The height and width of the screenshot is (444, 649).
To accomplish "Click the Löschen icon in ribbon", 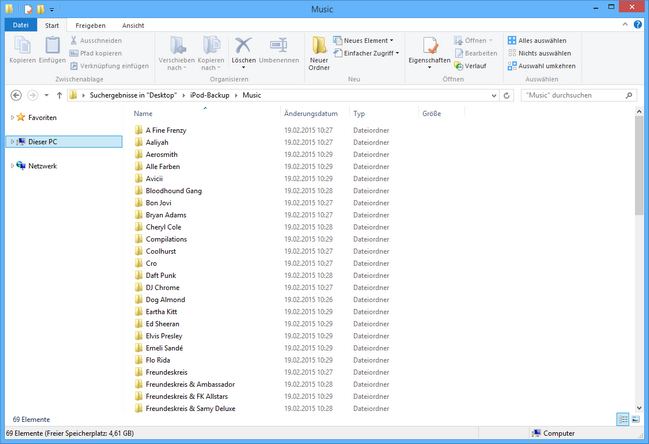I will [x=244, y=45].
